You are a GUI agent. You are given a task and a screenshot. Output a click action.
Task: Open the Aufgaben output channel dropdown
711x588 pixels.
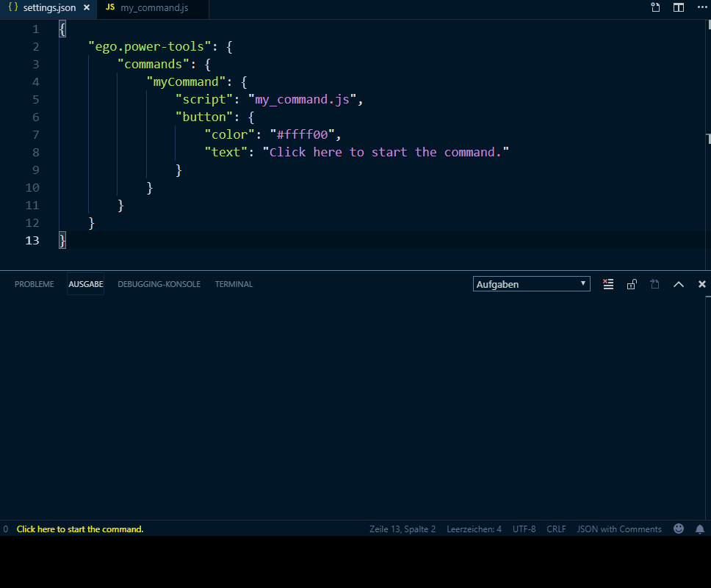[531, 284]
